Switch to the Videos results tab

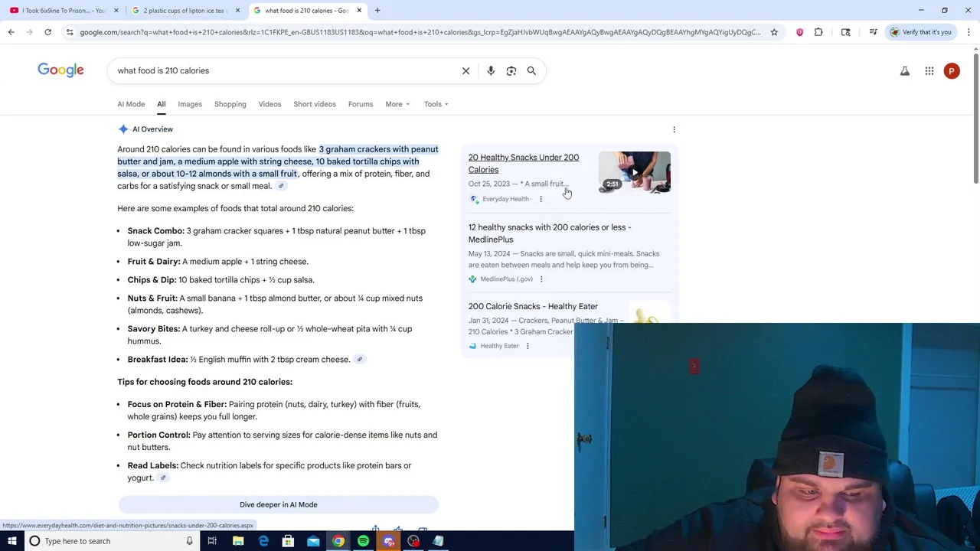point(269,104)
